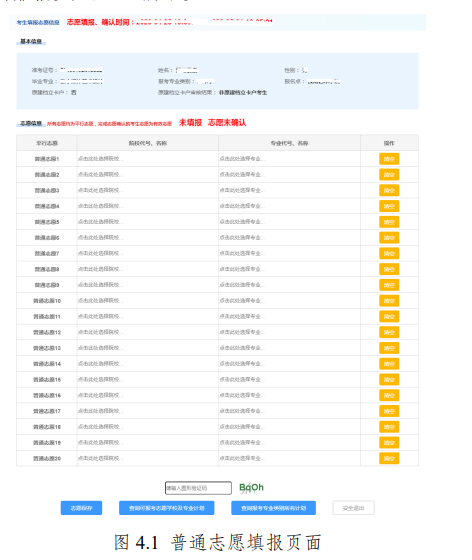Click 查询可报考志愿学校及专业计划 button
472x560 pixels.
pyautogui.click(x=167, y=508)
